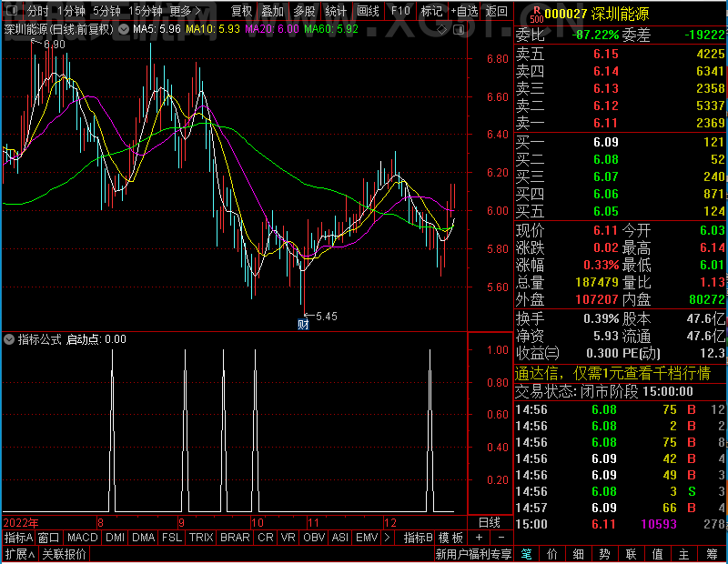Screen dimensions: 728x564
Task: Switch indicator to OBV
Action: point(314,538)
